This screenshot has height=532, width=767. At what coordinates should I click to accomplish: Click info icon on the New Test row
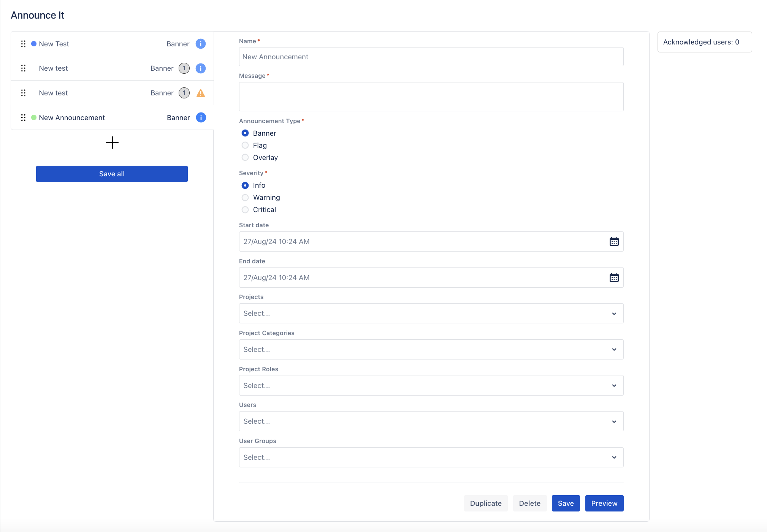click(x=200, y=44)
